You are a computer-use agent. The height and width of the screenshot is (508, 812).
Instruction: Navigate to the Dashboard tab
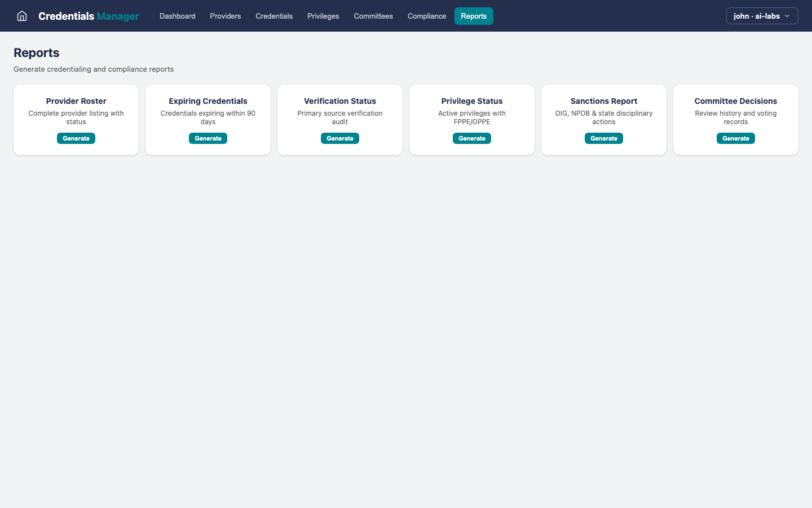177,16
